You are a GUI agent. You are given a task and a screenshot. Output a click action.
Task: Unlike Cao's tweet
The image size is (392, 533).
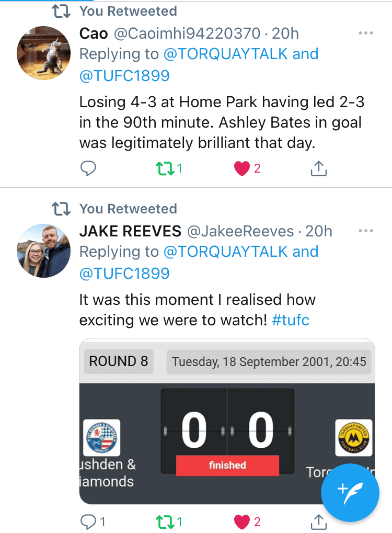pos(241,168)
